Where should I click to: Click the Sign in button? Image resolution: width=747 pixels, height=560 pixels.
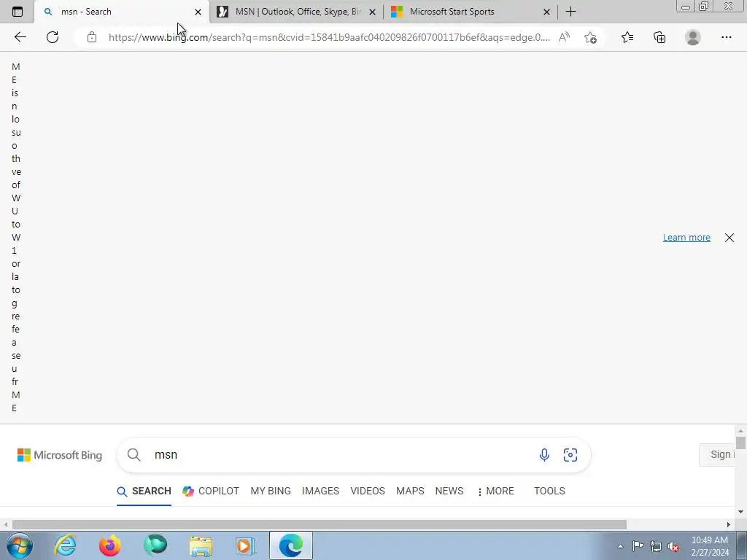(x=718, y=455)
